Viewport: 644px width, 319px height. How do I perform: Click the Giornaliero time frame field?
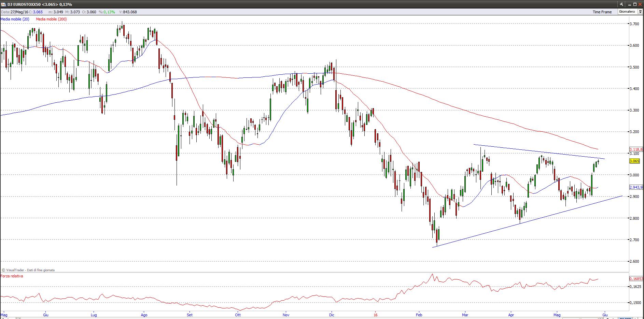pyautogui.click(x=628, y=12)
